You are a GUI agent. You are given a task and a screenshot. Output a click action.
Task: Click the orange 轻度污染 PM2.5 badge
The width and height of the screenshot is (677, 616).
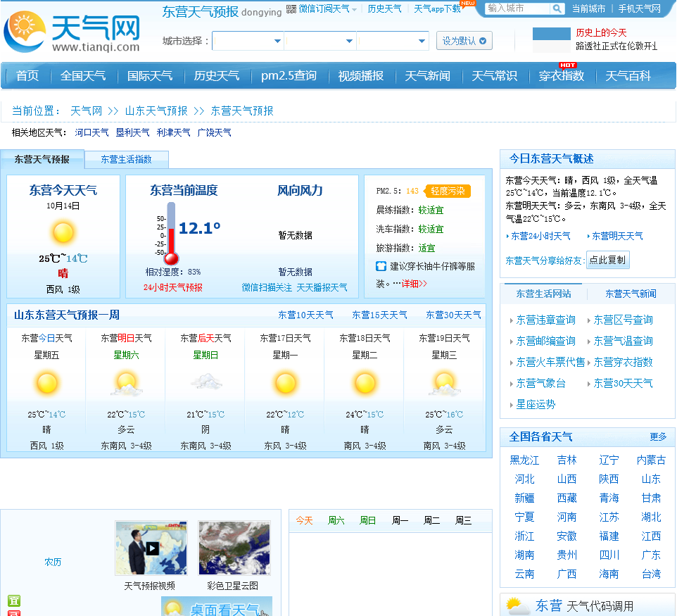[x=448, y=191]
